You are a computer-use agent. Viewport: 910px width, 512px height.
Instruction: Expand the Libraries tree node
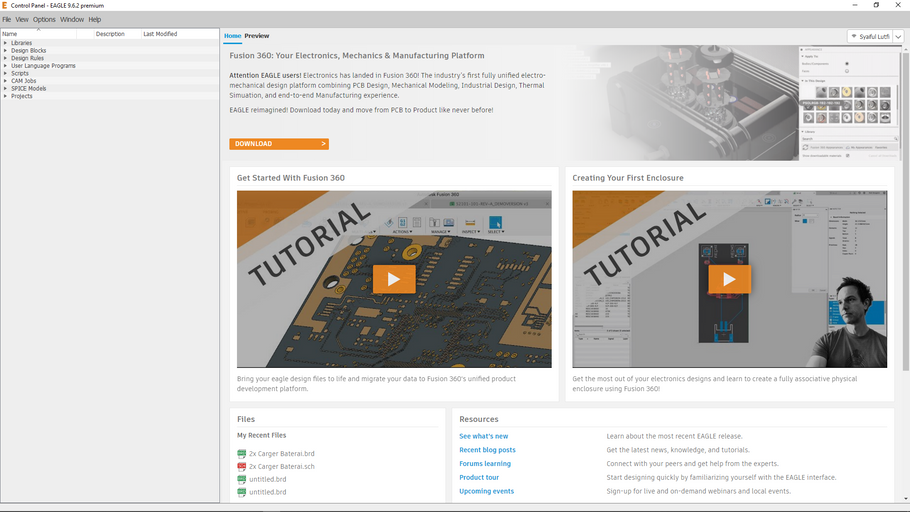tap(5, 43)
